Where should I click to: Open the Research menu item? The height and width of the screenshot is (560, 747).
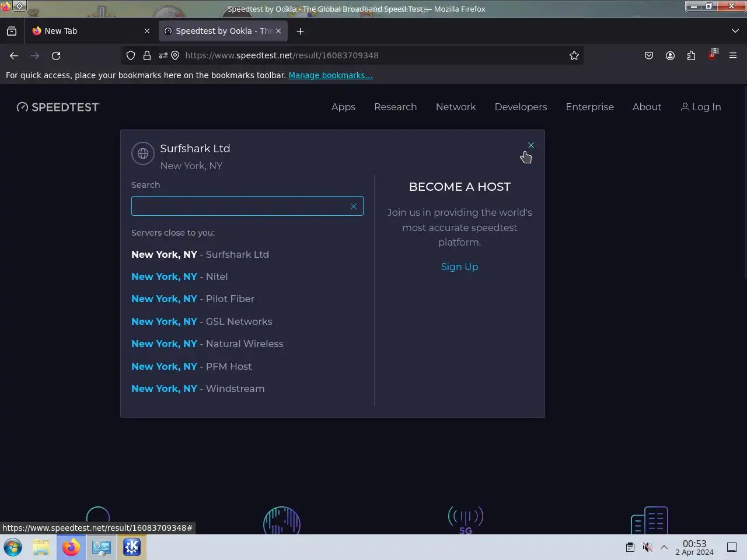395,107
